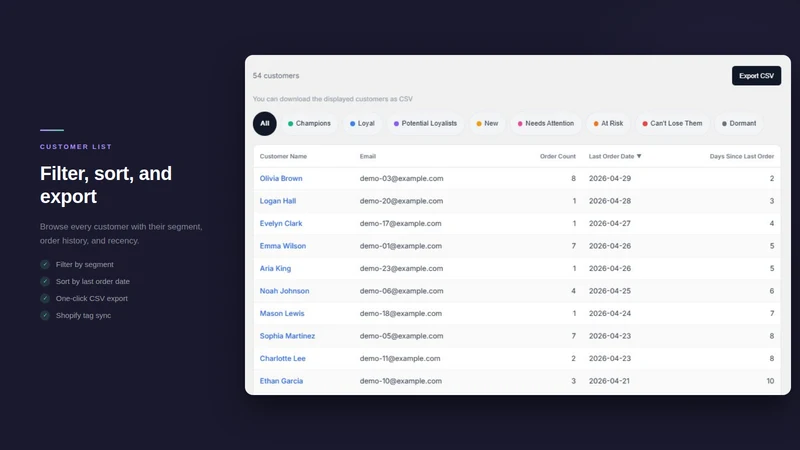
Task: Open Emma Wilson's customer profile
Action: click(283, 246)
